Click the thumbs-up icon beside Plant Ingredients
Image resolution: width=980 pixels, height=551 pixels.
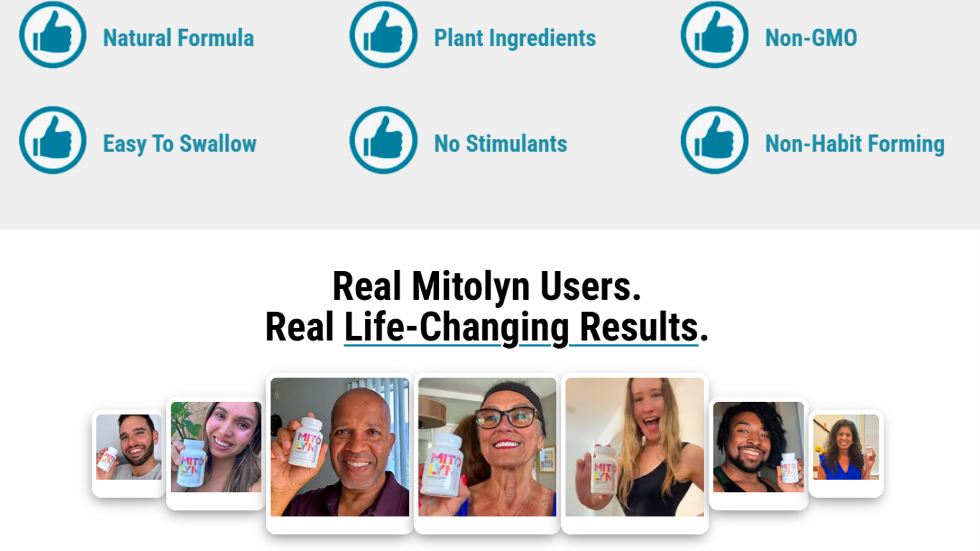pos(384,35)
